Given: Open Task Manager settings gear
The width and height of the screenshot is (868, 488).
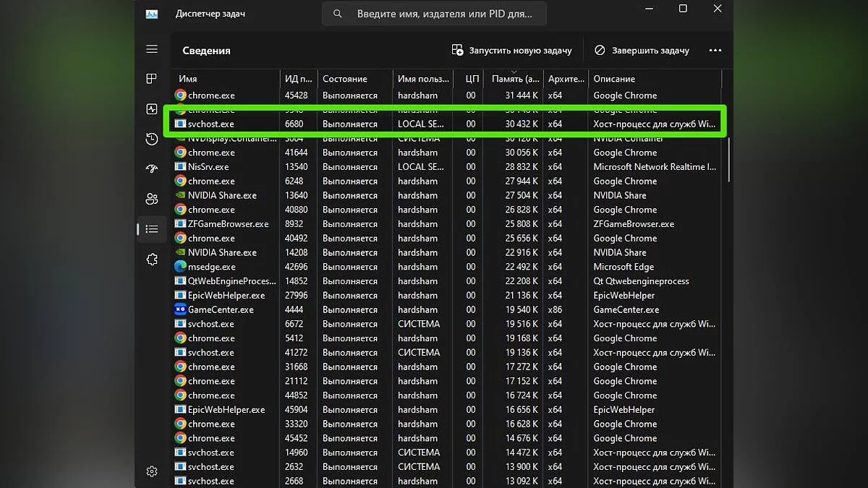Looking at the screenshot, I should tap(152, 471).
